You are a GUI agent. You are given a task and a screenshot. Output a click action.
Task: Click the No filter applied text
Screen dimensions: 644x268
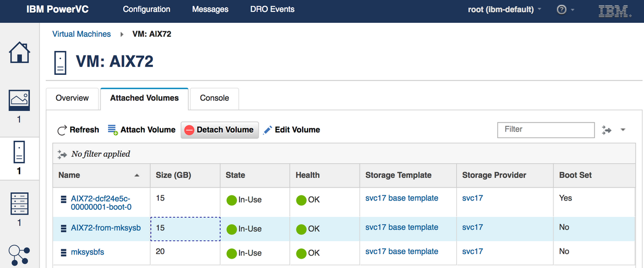click(x=101, y=154)
